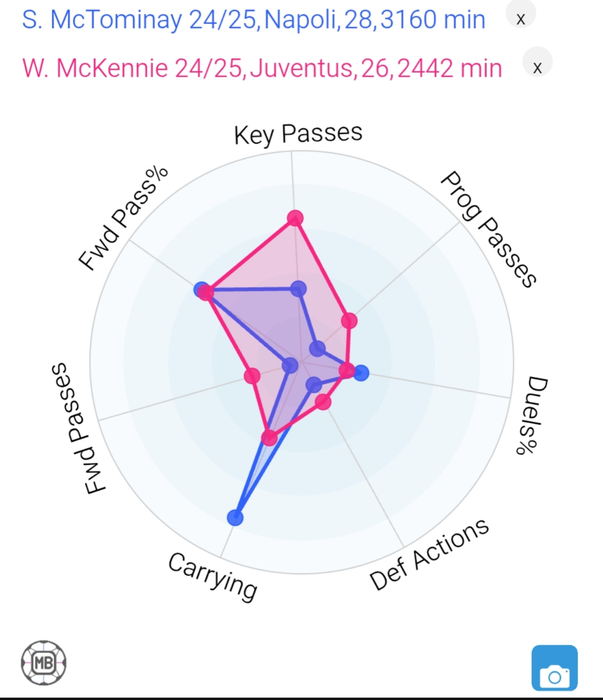Click the Key Passes axis label
The height and width of the screenshot is (700, 603).
[x=298, y=134]
